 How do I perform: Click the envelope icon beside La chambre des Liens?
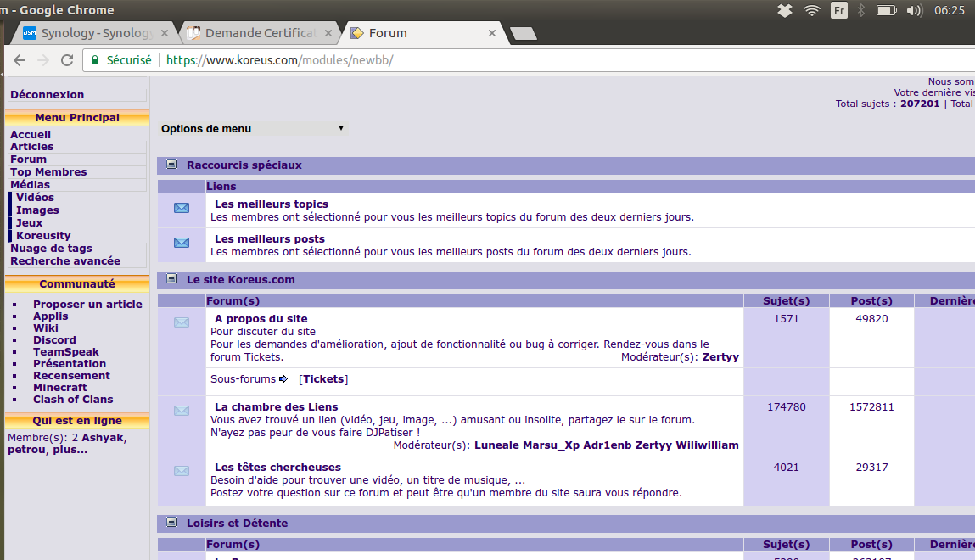(181, 411)
